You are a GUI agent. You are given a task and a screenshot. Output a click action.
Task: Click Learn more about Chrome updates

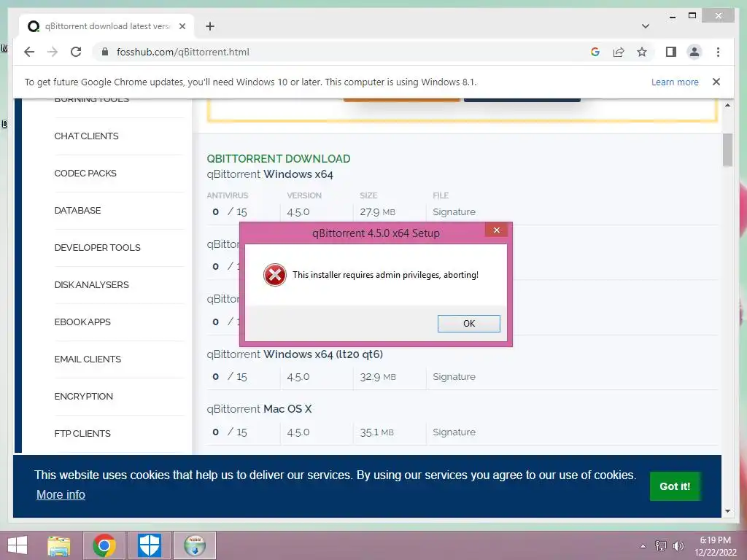tap(675, 82)
